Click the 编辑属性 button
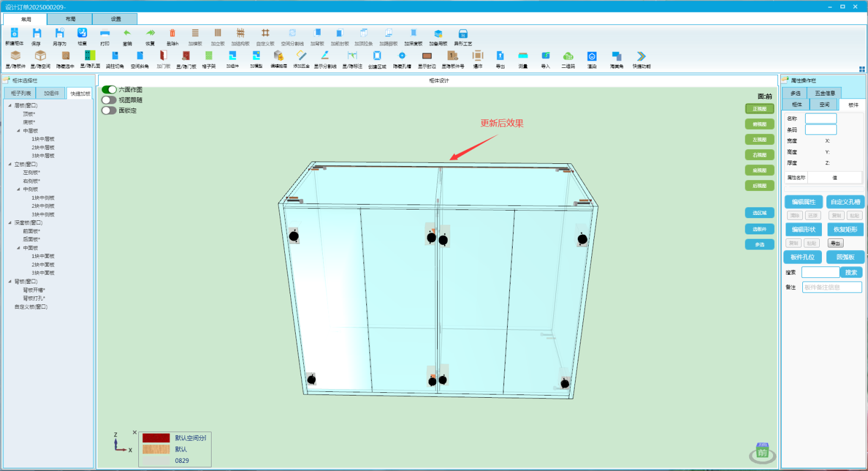Image resolution: width=868 pixels, height=471 pixels. click(803, 202)
